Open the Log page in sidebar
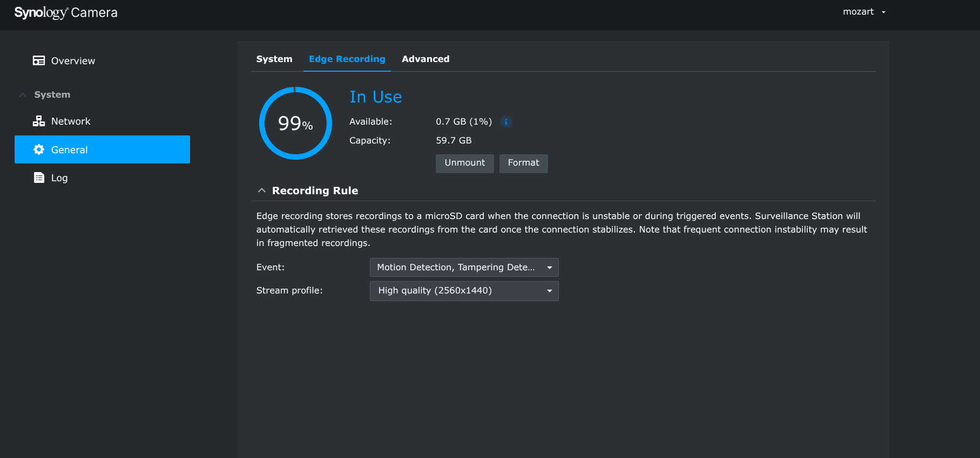The image size is (980, 458). [59, 178]
